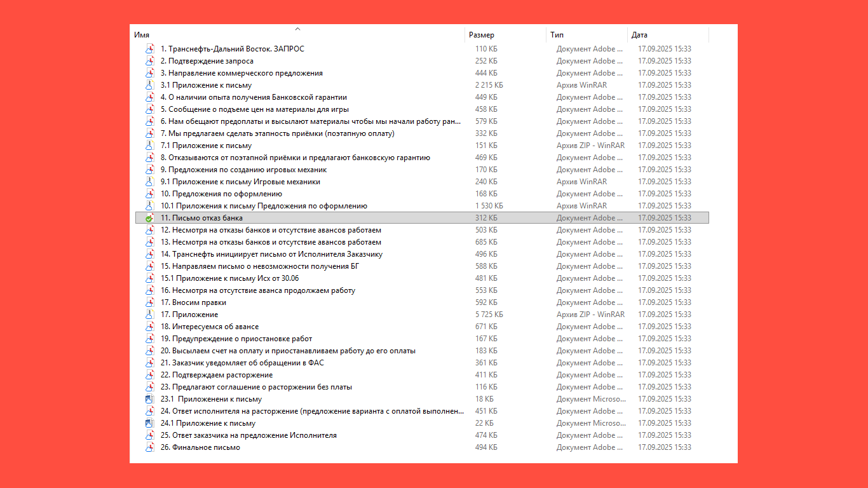Select the PDF icon of "22. Подтверждаем расторжение"
The width and height of the screenshot is (868, 488).
click(149, 375)
